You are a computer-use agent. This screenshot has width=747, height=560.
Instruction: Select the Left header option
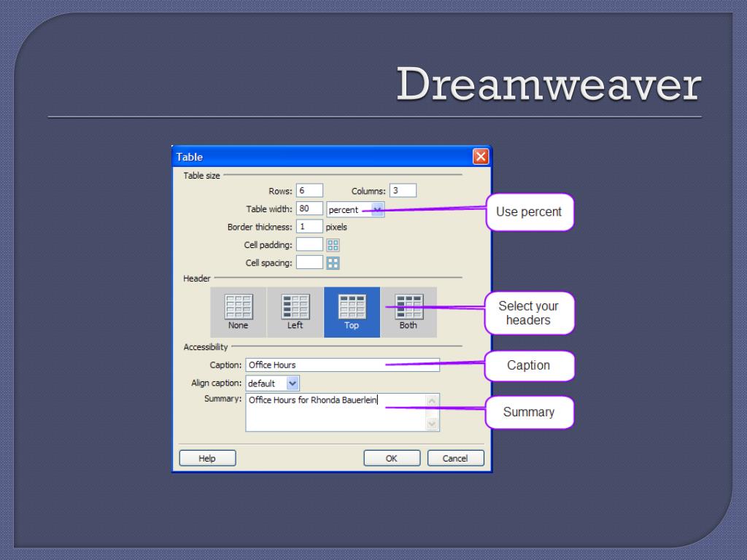pyautogui.click(x=295, y=312)
